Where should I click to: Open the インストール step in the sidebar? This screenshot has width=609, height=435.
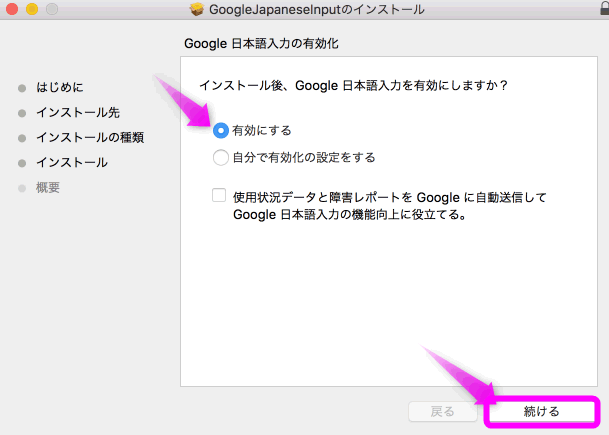pyautogui.click(x=71, y=162)
